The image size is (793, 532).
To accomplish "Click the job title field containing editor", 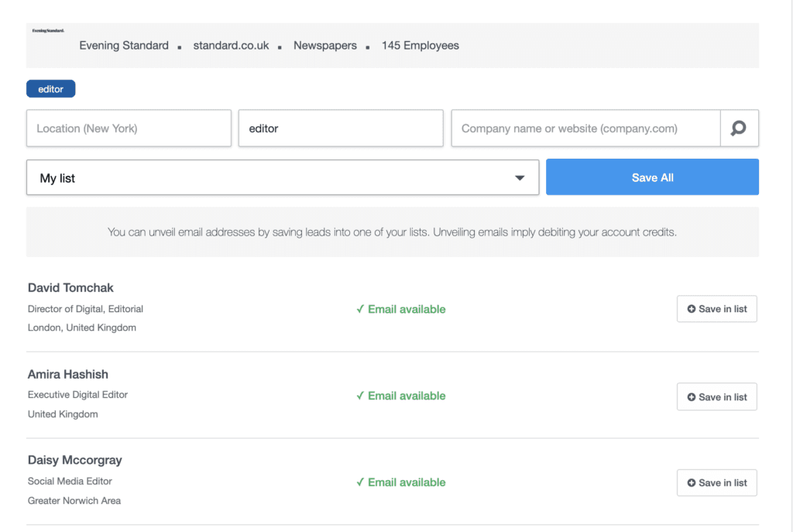I will (341, 129).
